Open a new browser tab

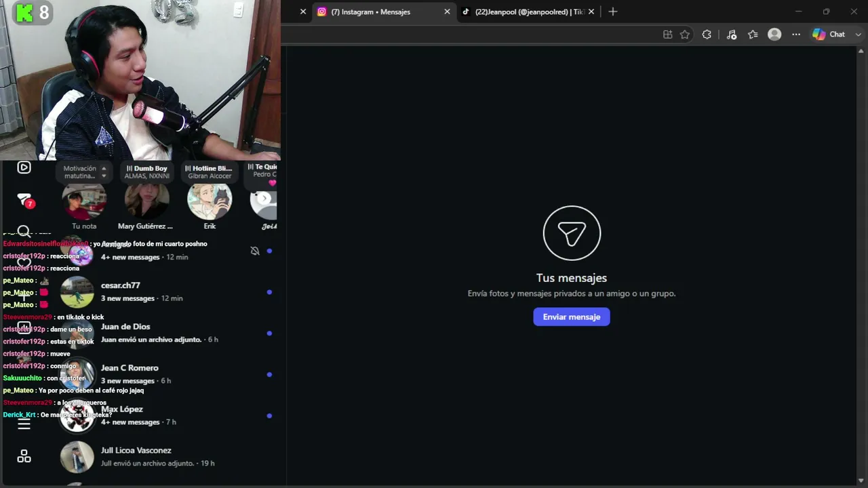tap(613, 12)
